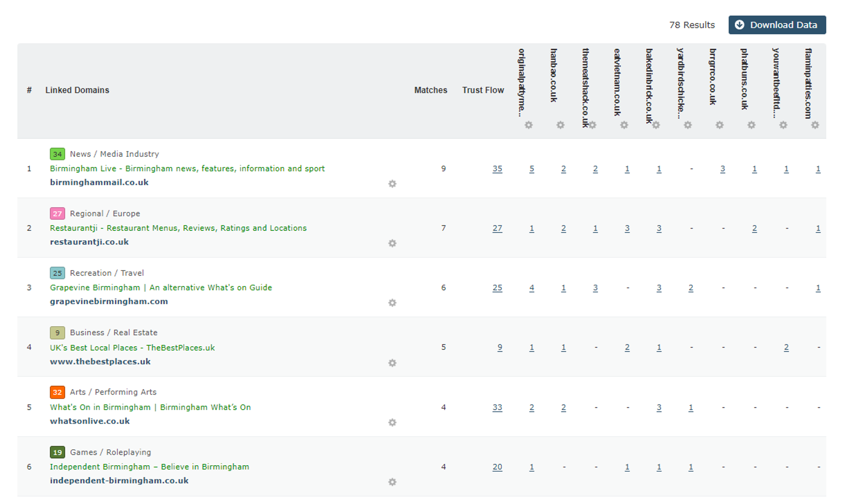Open settings gear for hanbao.co.uk column
The width and height of the screenshot is (843, 504).
560,125
